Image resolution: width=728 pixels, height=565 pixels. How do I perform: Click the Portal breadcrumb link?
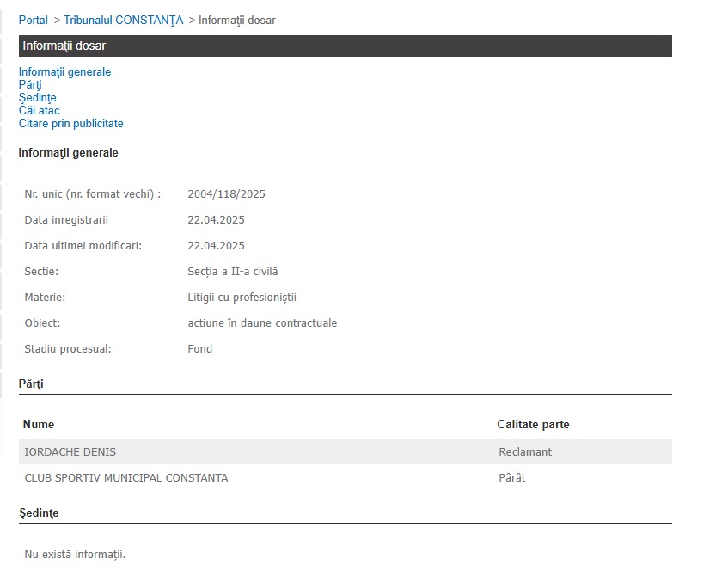(x=33, y=20)
